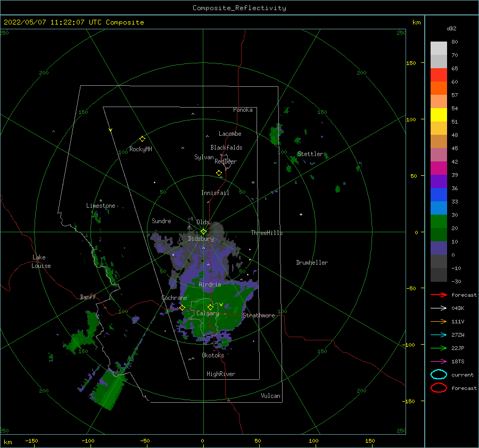479x448 pixels.
Task: Click the Innisfail city label
Action: click(x=215, y=193)
